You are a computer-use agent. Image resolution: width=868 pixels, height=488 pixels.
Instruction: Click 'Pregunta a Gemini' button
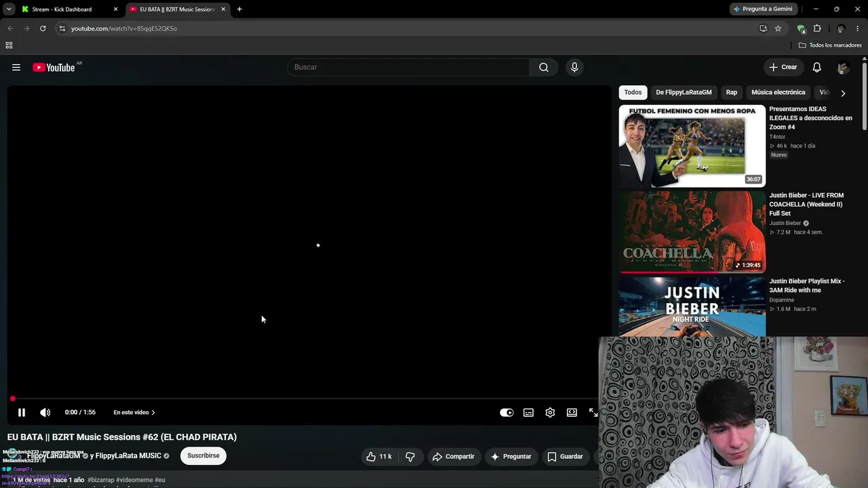(x=763, y=9)
